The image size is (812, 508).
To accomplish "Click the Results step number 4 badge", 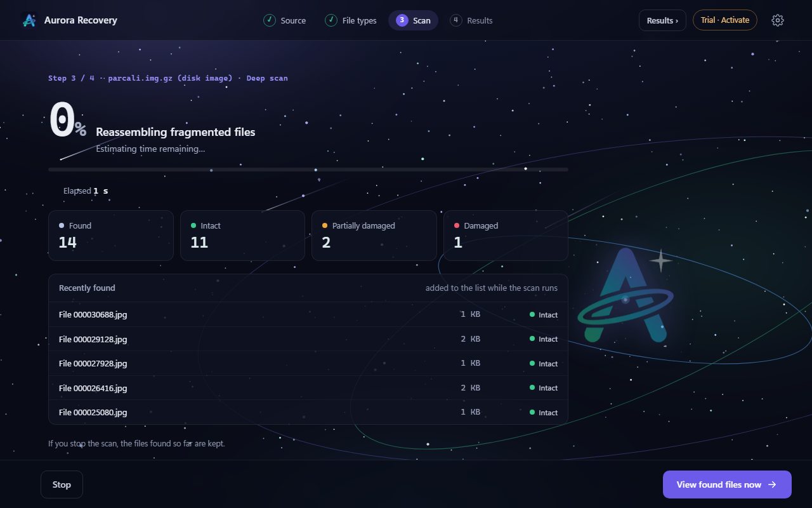I will (456, 20).
